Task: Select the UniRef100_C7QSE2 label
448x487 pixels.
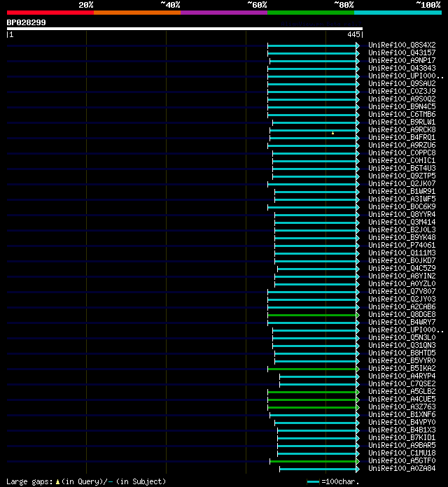Action: tap(402, 383)
